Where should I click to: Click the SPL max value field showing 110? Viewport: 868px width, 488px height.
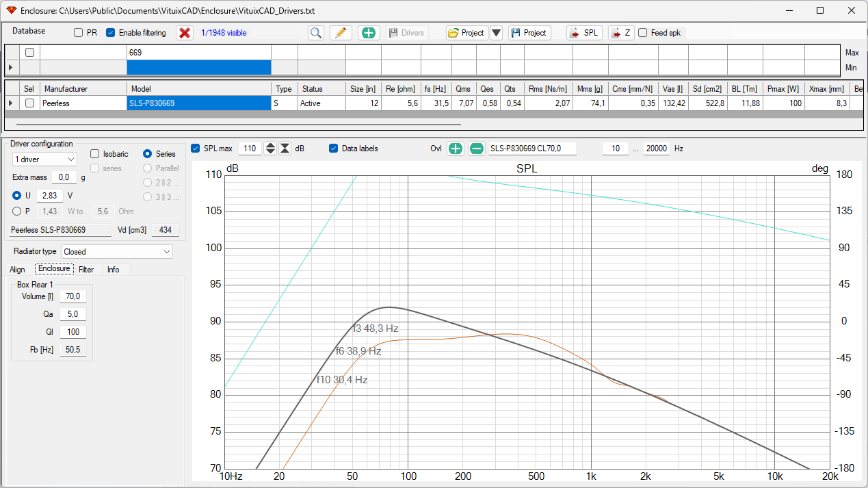point(250,149)
